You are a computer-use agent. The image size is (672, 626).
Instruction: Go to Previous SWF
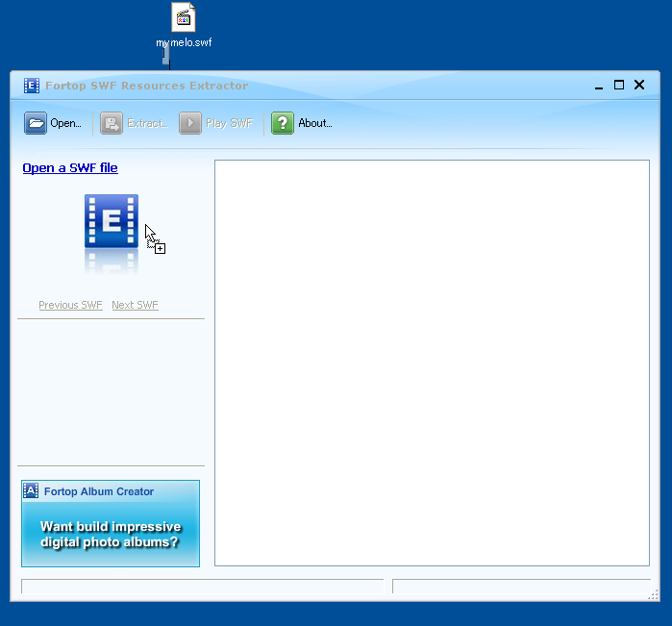point(71,305)
